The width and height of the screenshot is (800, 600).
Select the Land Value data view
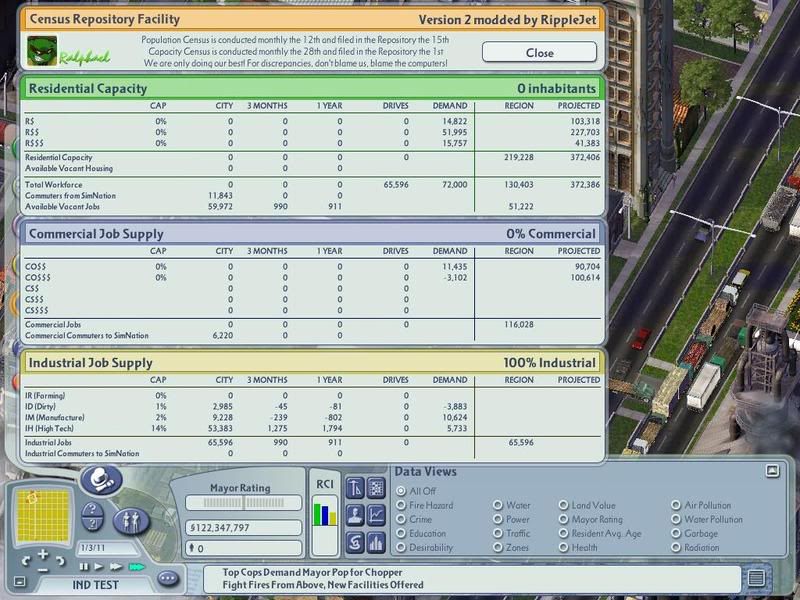click(x=563, y=505)
